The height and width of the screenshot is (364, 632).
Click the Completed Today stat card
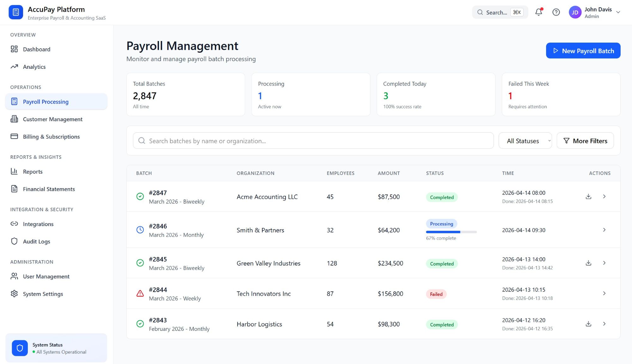[436, 94]
